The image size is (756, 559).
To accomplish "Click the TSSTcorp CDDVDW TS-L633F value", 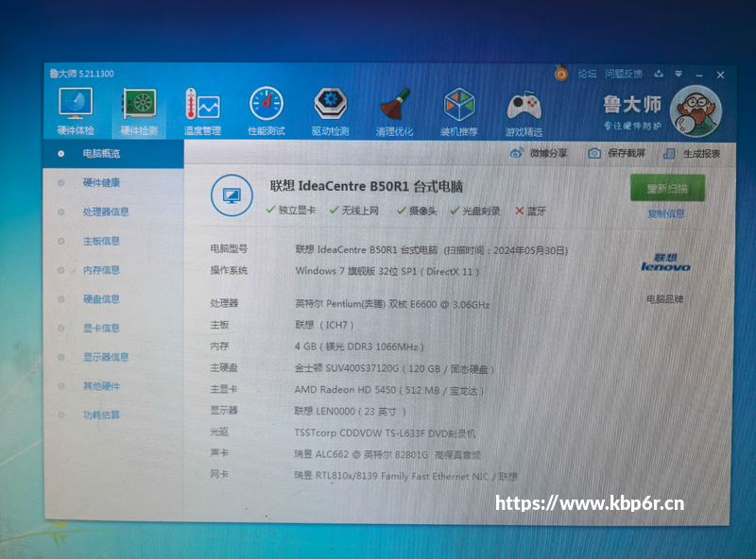I will click(x=385, y=432).
